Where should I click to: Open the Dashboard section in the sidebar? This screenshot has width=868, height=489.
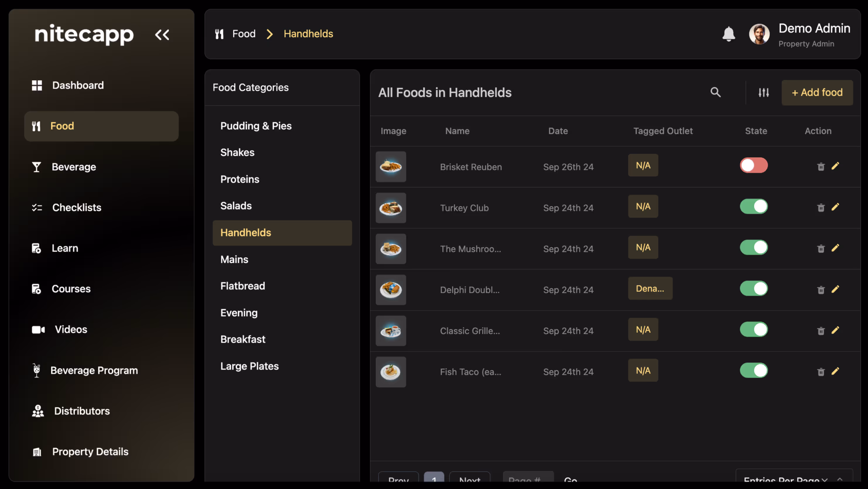click(78, 85)
